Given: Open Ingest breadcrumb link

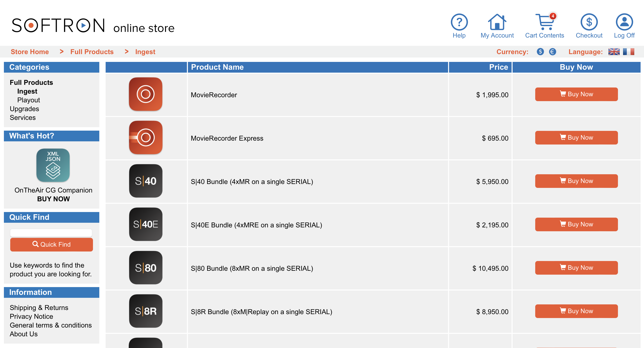Looking at the screenshot, I should (145, 52).
